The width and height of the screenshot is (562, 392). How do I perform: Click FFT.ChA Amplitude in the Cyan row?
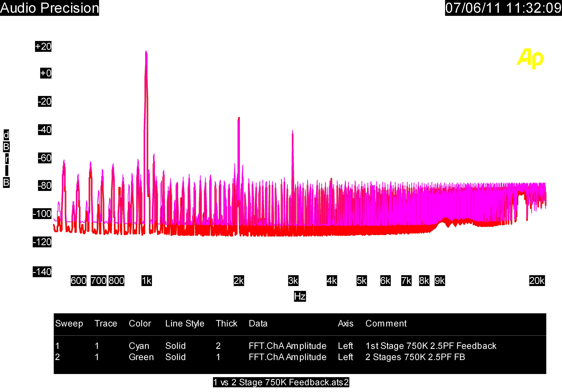pyautogui.click(x=288, y=346)
